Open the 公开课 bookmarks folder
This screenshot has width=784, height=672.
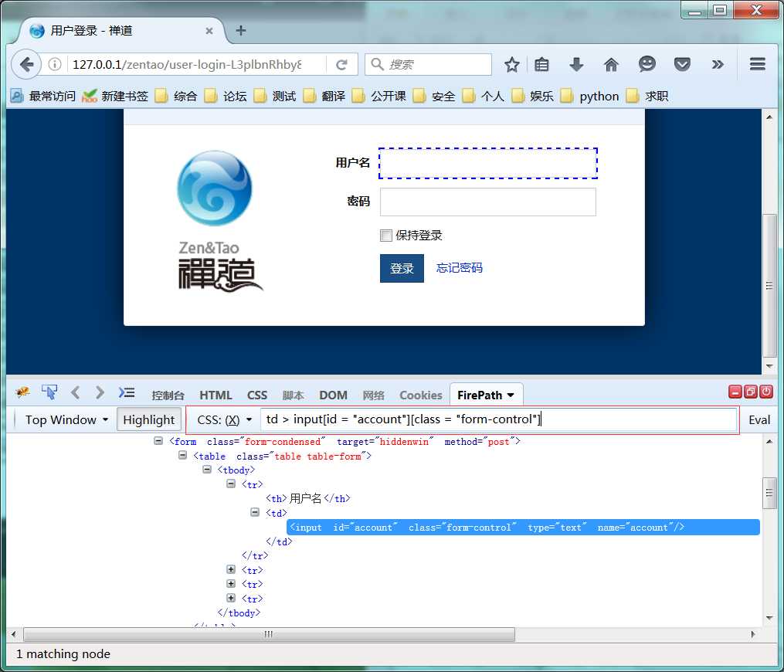(379, 96)
